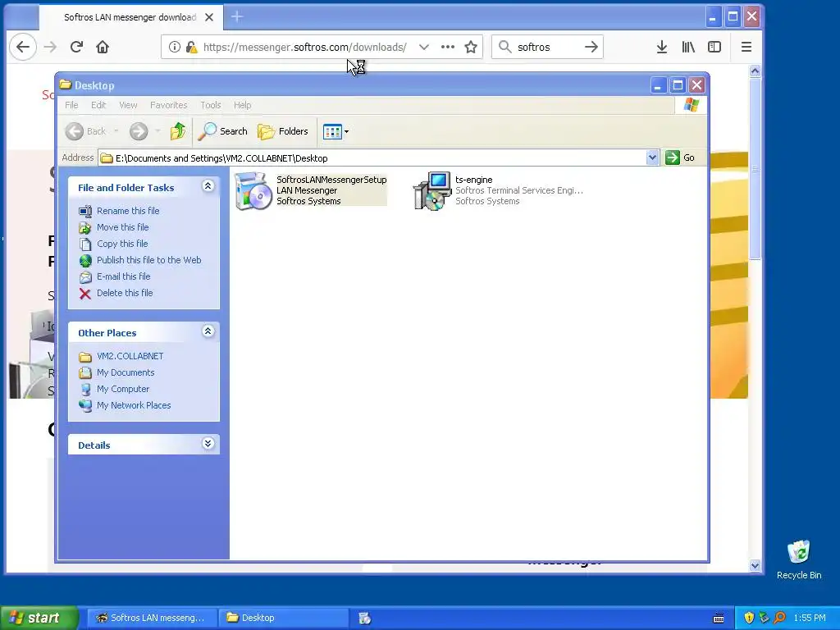Open the Forward history dropdown arrow
Screen dimensions: 840x630
tap(157, 131)
